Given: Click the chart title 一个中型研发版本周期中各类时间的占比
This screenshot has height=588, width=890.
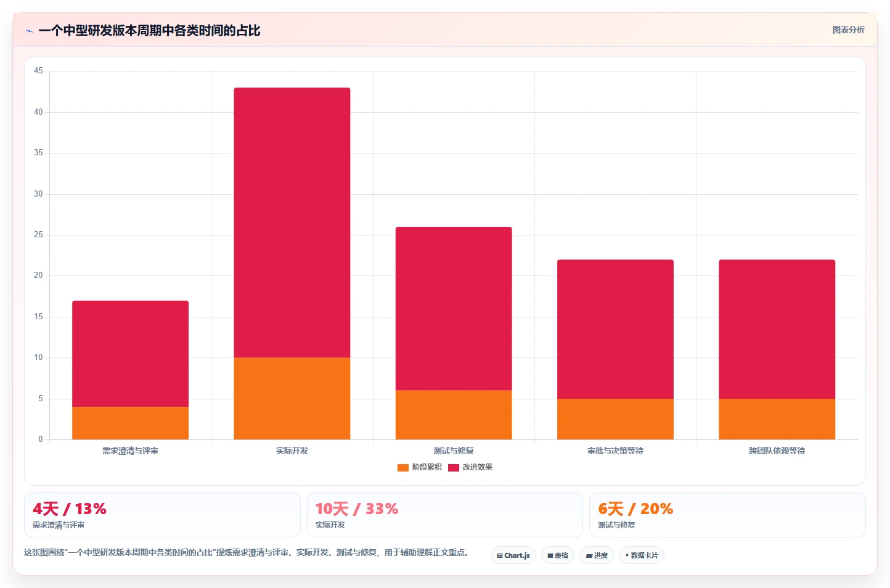Looking at the screenshot, I should point(149,31).
